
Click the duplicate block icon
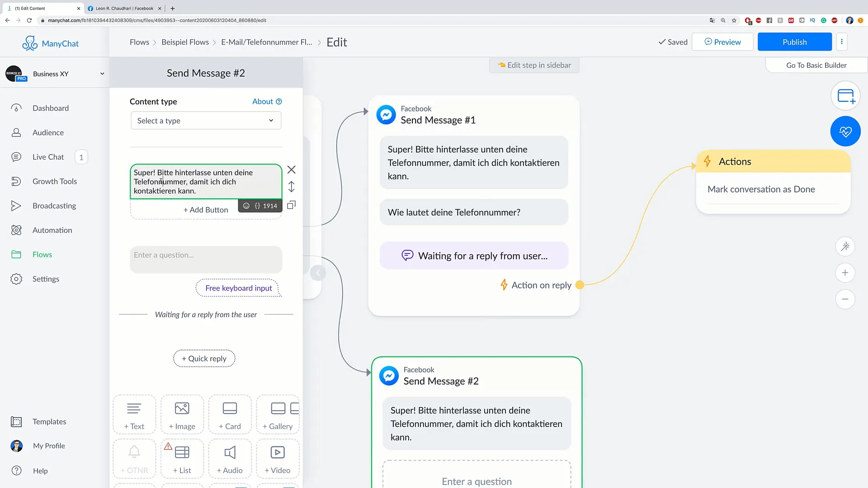[292, 205]
